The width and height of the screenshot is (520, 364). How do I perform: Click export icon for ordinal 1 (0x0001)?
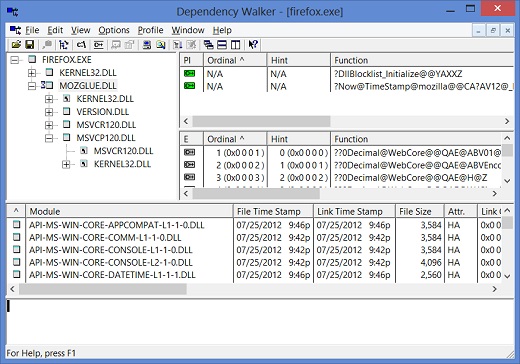click(x=189, y=152)
